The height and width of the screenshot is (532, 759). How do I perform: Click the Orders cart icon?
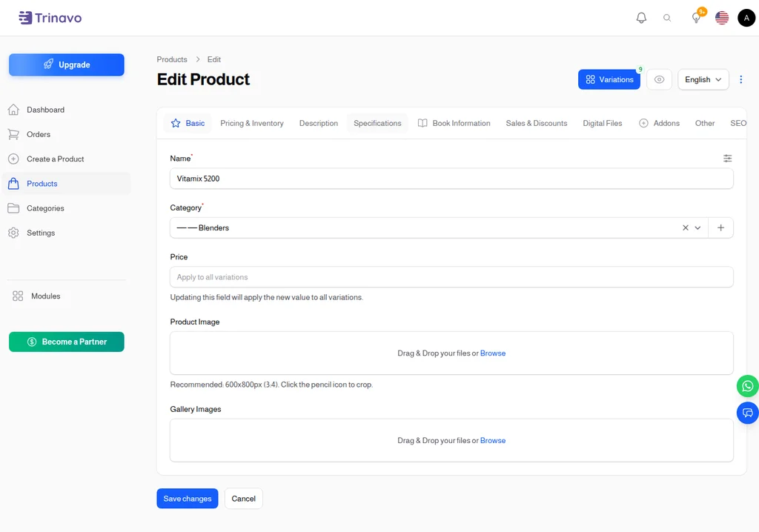pyautogui.click(x=13, y=135)
